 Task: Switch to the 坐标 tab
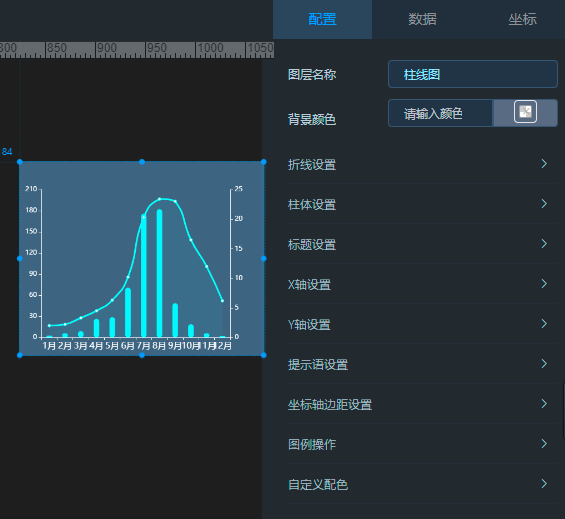point(522,19)
